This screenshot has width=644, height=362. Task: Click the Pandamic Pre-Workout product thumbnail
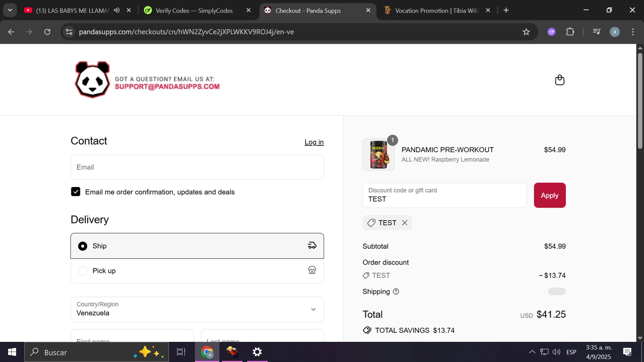[379, 154]
